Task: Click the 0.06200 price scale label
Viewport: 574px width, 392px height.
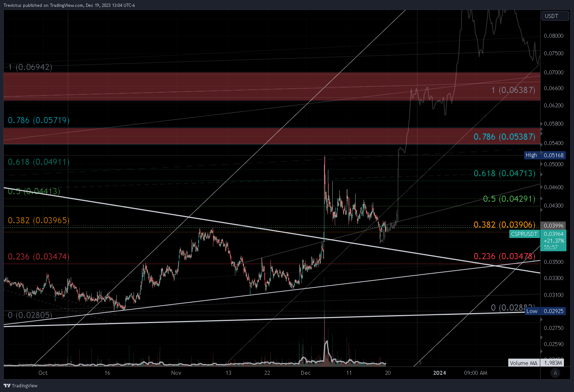Action: pyautogui.click(x=554, y=106)
